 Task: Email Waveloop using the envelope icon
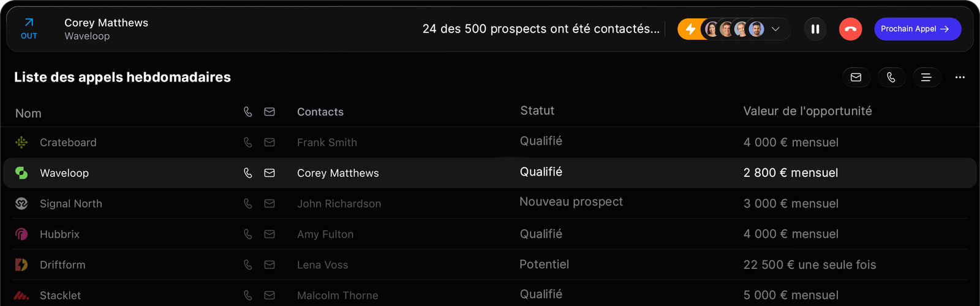[x=269, y=173]
